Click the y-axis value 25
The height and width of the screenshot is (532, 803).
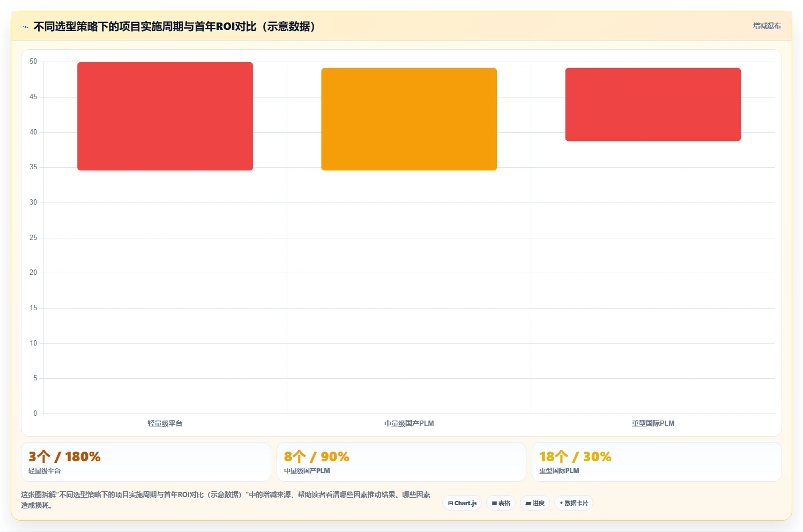[x=33, y=237]
